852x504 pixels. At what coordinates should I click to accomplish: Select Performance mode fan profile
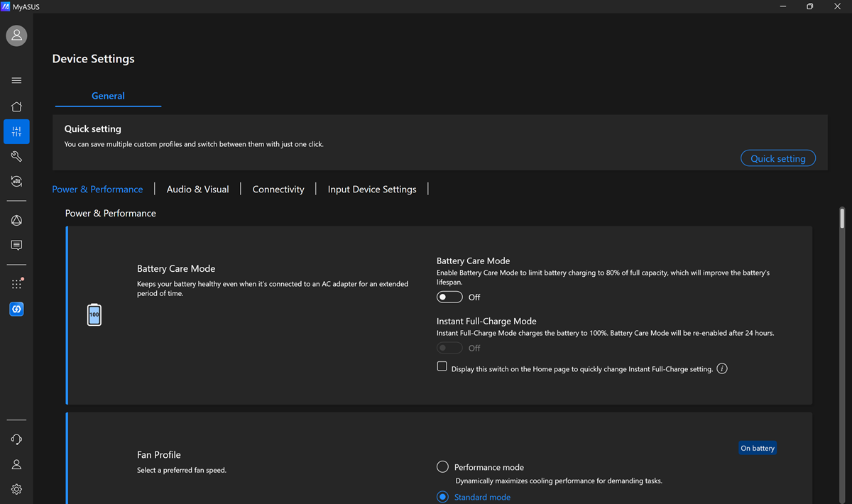pyautogui.click(x=442, y=467)
